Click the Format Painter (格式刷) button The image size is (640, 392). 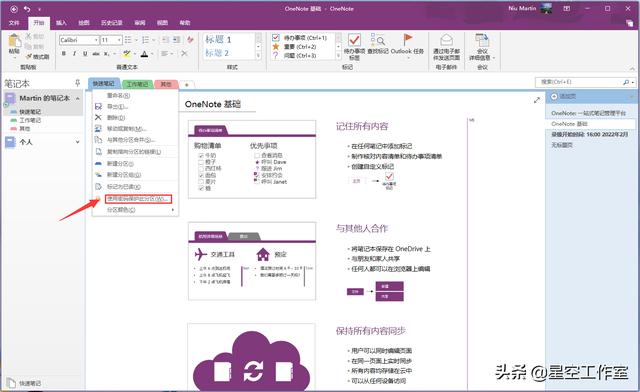pyautogui.click(x=38, y=57)
